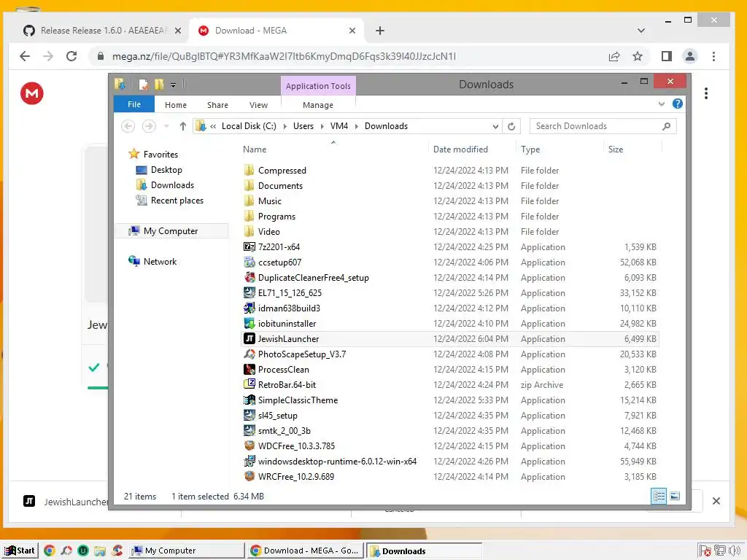747x560 pixels.
Task: Open Chrome side panel icon
Action: 667,56
